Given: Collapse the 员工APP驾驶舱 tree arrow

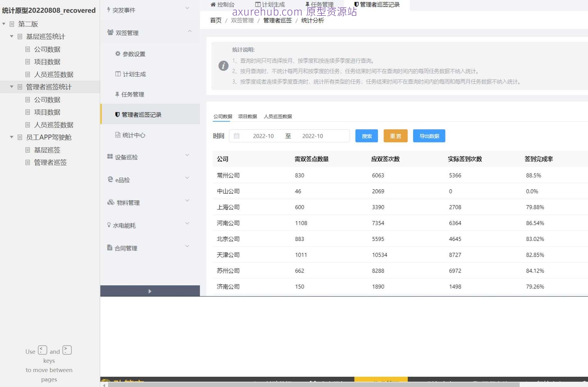Looking at the screenshot, I should pyautogui.click(x=11, y=137).
